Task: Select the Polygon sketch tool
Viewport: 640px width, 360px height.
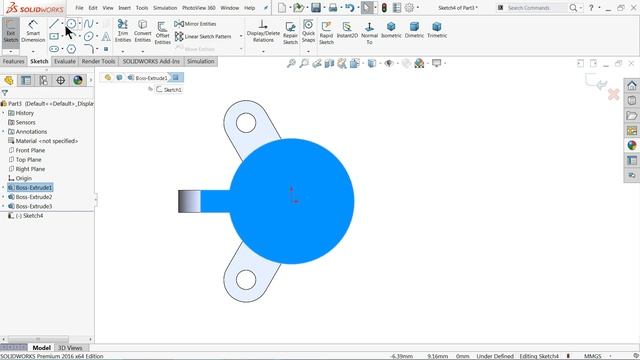Action: 71,49
